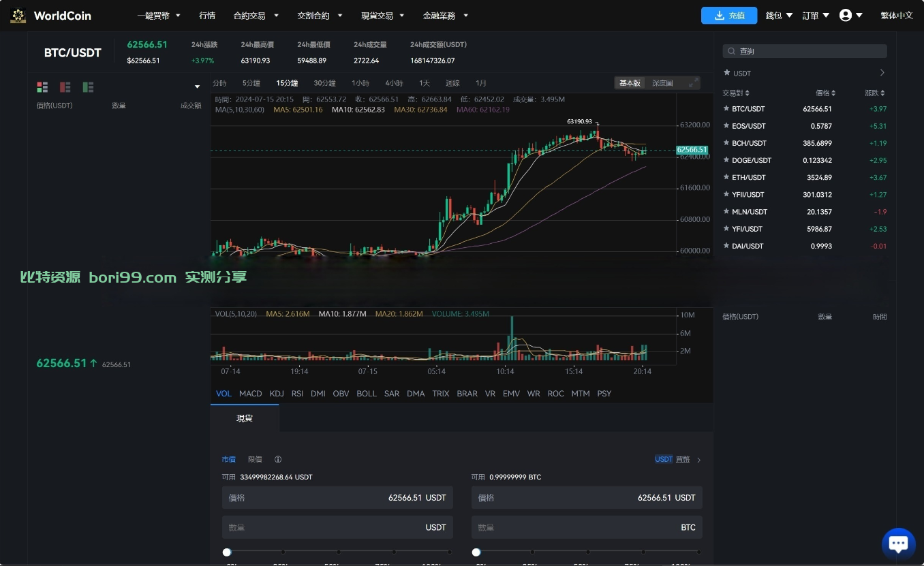Viewport: 924px width, 566px height.
Task: Open the live chat support bubble
Action: pos(898,544)
